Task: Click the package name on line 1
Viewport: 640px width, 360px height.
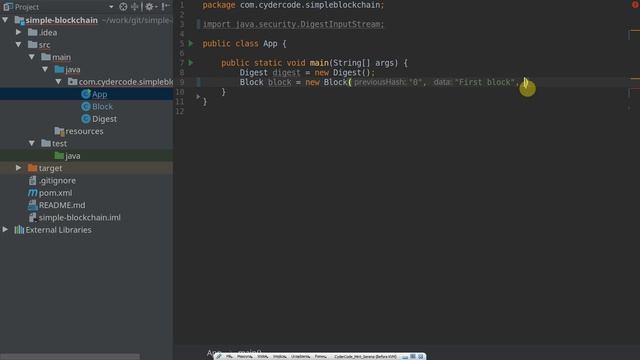Action: [311, 5]
